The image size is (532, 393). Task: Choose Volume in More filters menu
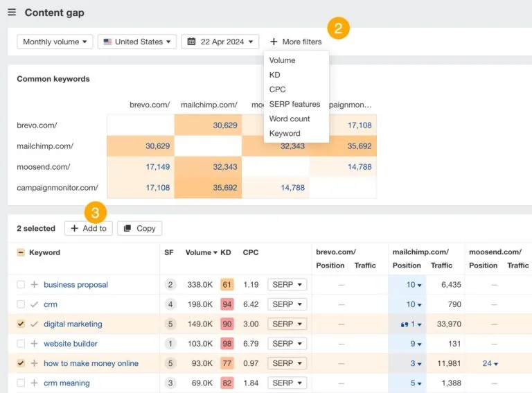pyautogui.click(x=283, y=60)
